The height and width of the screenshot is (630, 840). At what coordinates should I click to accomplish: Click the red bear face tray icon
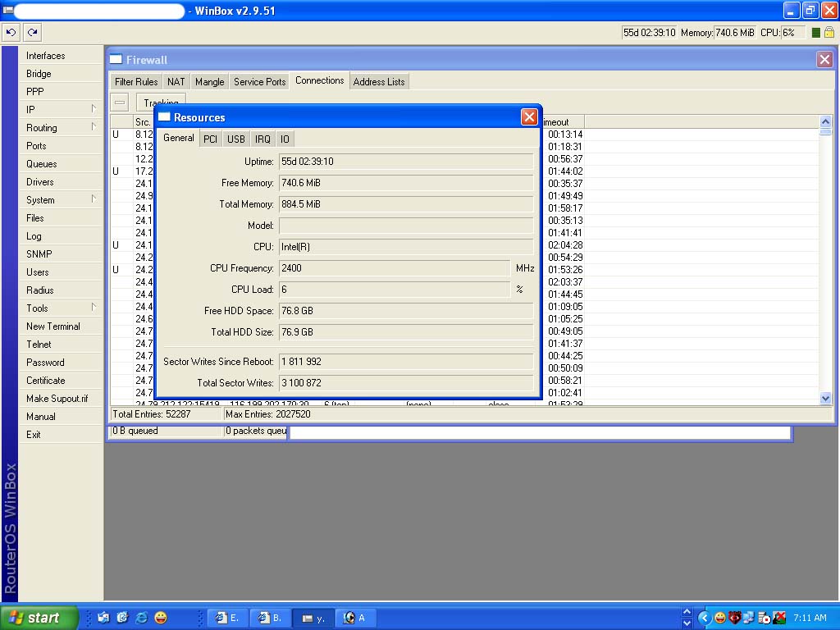(734, 618)
